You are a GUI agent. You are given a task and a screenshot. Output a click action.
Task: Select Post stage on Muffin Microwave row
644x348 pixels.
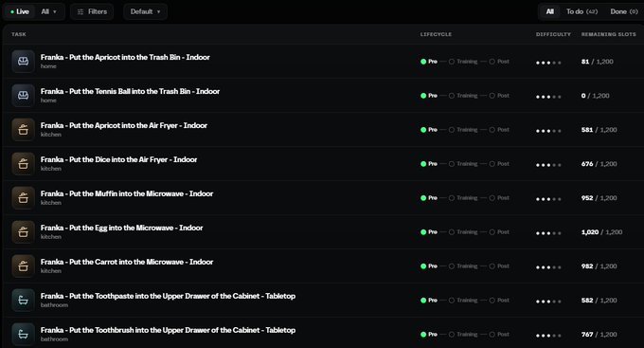click(499, 198)
